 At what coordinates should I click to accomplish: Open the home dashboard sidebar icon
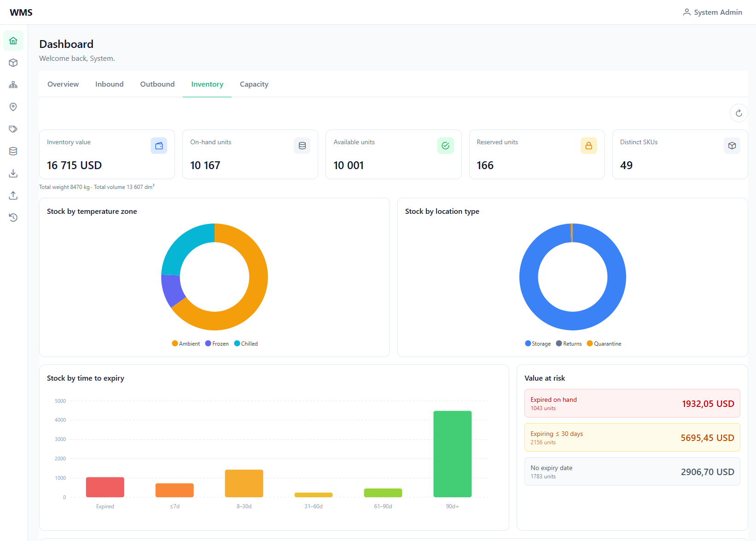(13, 41)
